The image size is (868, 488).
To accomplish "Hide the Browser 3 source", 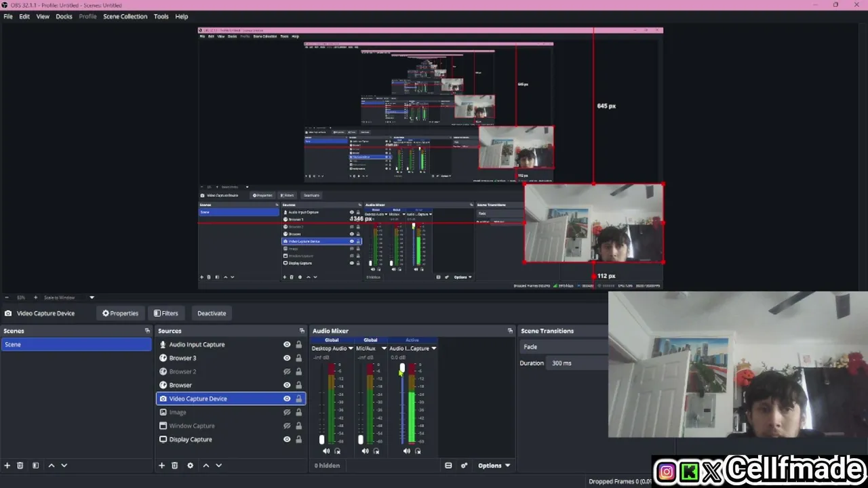I will [x=287, y=358].
